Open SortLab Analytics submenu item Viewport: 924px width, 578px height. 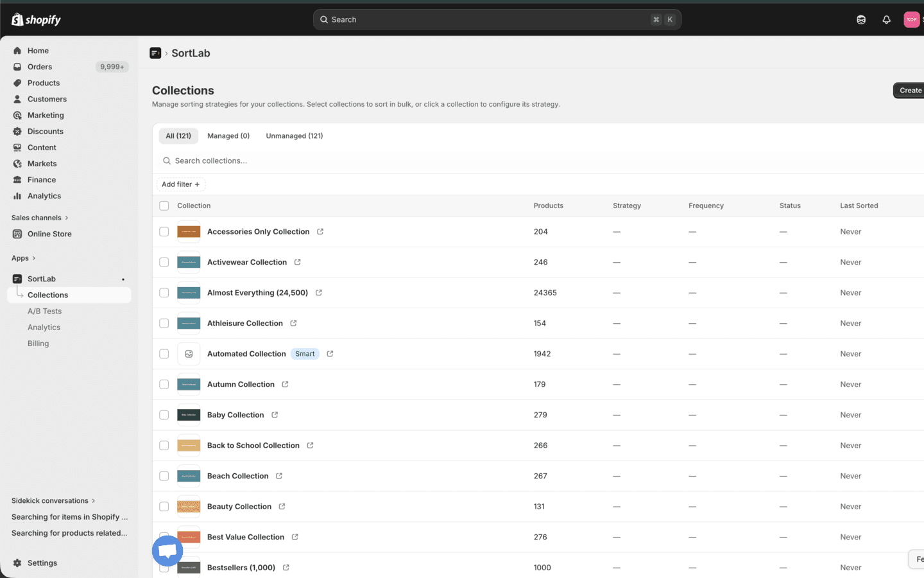click(x=44, y=328)
